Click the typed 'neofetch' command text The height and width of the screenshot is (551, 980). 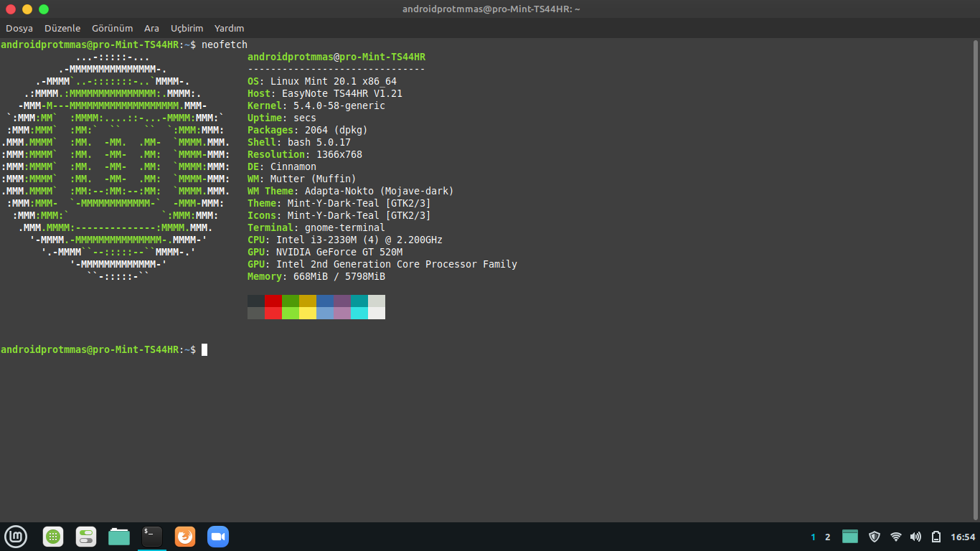tap(225, 44)
